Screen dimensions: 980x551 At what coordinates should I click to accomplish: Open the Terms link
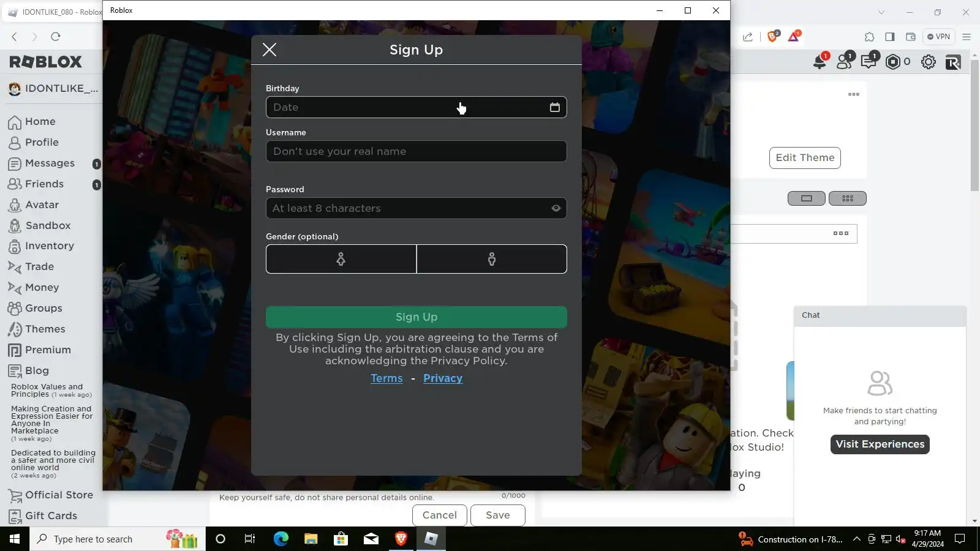pyautogui.click(x=386, y=378)
